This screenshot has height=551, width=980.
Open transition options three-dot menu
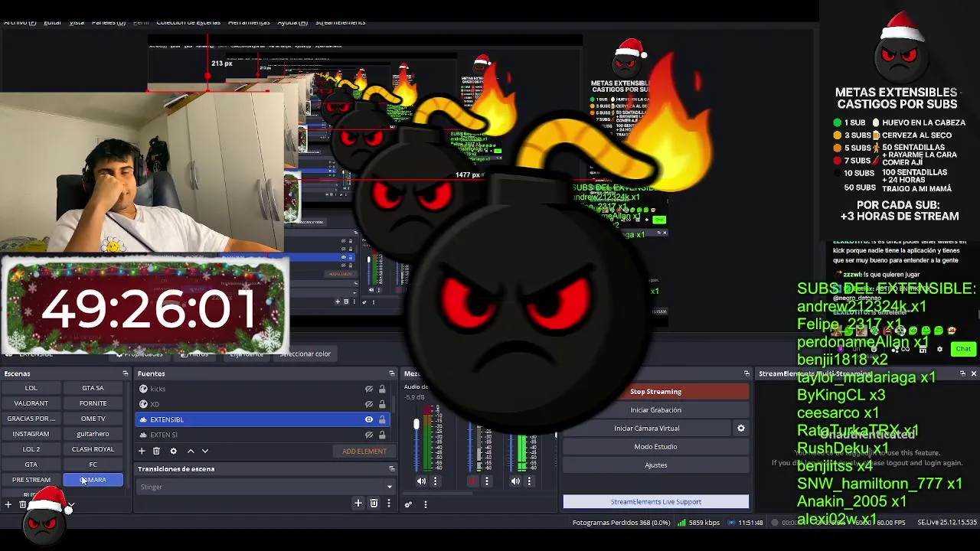coord(388,503)
